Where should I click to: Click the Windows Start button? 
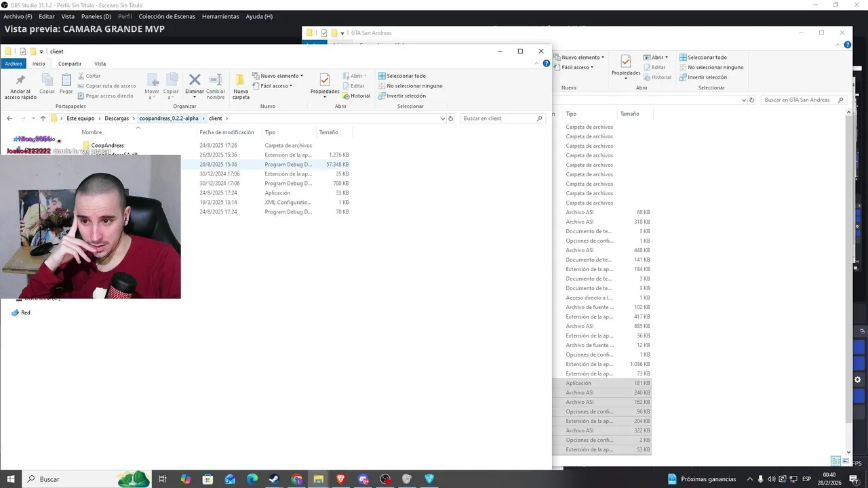click(11, 479)
